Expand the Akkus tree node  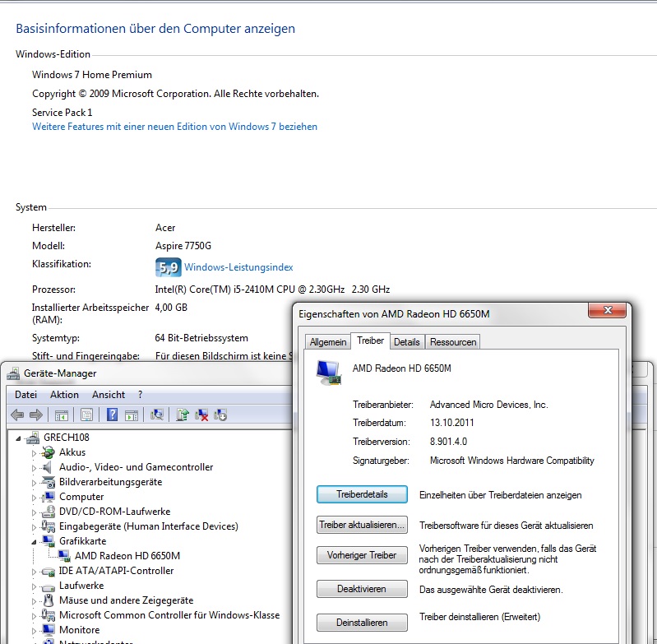point(34,453)
